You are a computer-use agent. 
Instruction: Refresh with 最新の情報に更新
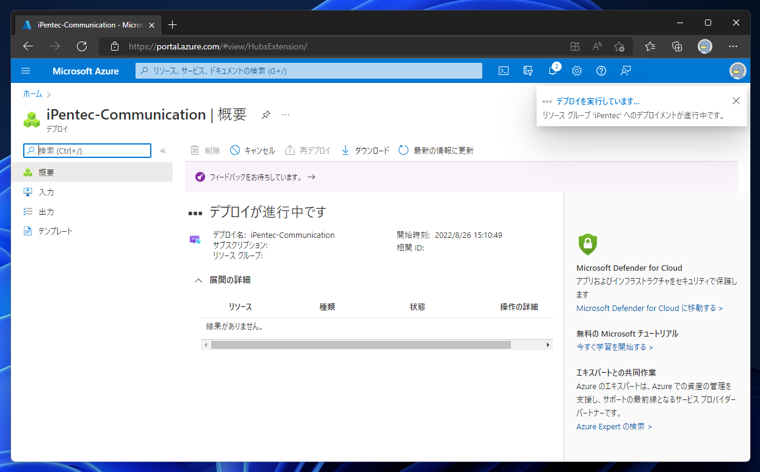436,150
